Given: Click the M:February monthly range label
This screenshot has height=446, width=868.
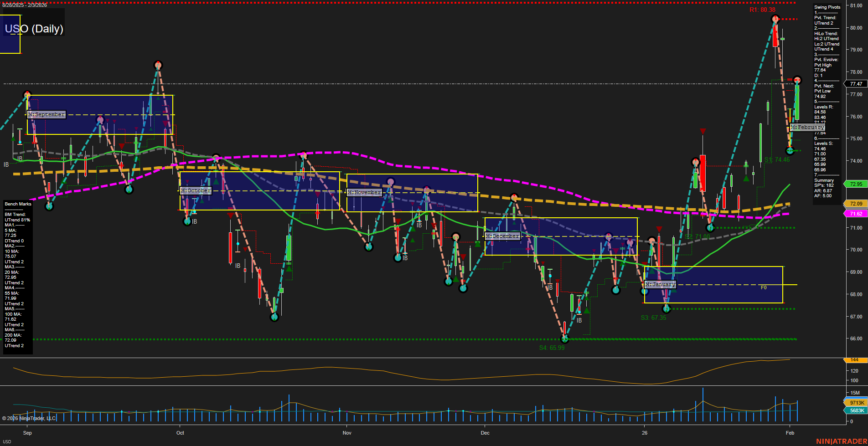Looking at the screenshot, I should [807, 127].
